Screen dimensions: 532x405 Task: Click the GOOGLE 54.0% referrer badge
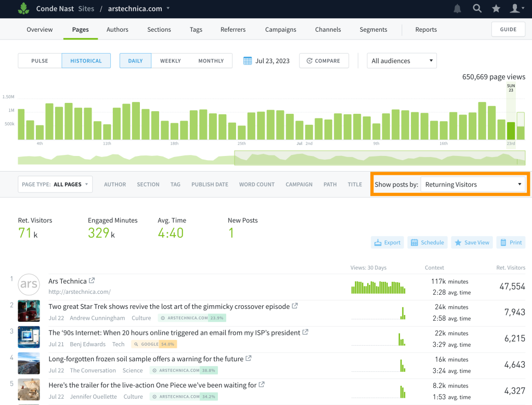[x=154, y=344]
